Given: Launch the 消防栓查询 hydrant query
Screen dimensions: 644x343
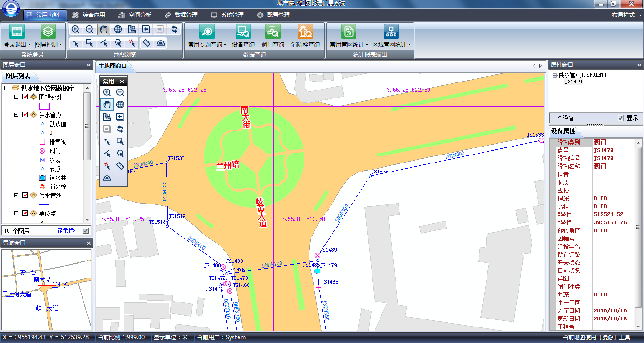Looking at the screenshot, I should pos(305,36).
